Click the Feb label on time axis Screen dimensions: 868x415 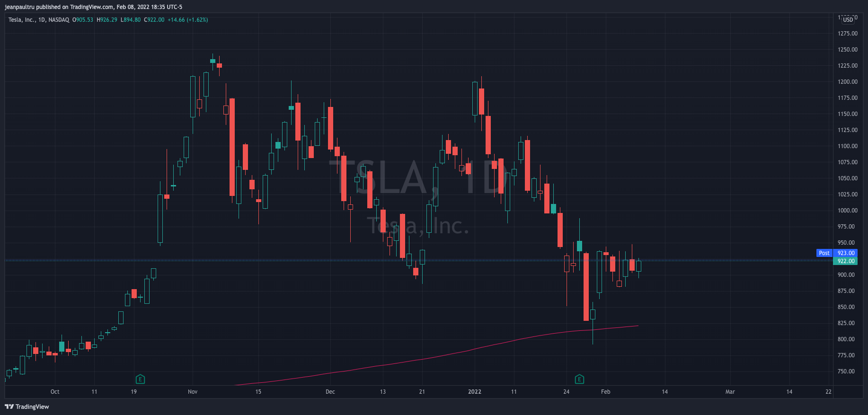coord(606,392)
